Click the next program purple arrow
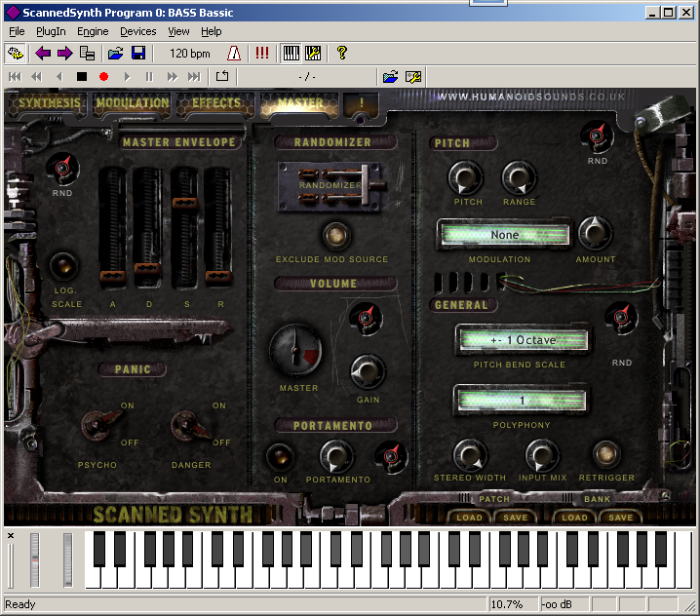Screen dimensions: 700x616 pyautogui.click(x=64, y=54)
